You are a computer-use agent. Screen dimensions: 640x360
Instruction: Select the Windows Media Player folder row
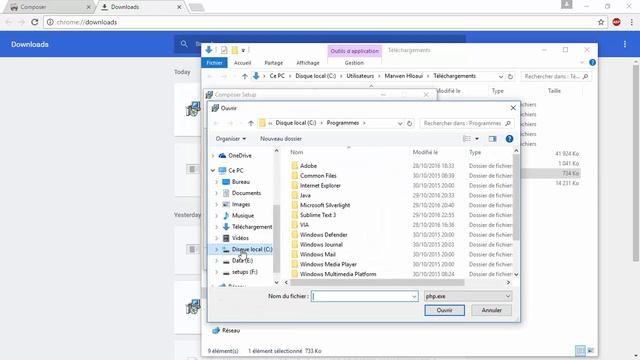point(402,264)
